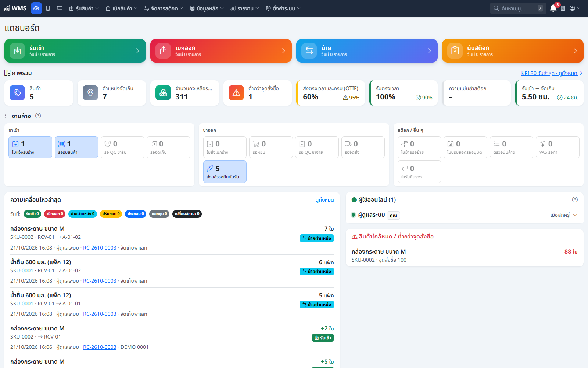The image size is (588, 368).
Task: Open the ส่งแล้วรอยืนยันรับ pending tile
Action: [x=225, y=172]
